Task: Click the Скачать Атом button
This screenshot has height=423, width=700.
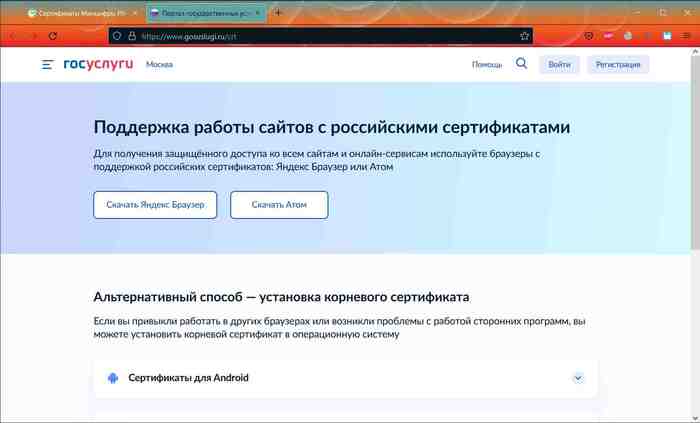Action: tap(279, 205)
